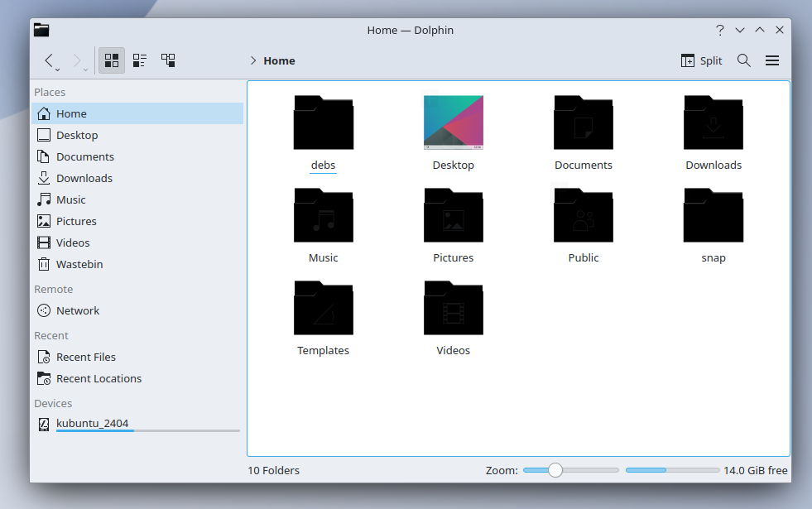Click Home in the location bar
The image size is (812, 509).
[279, 60]
